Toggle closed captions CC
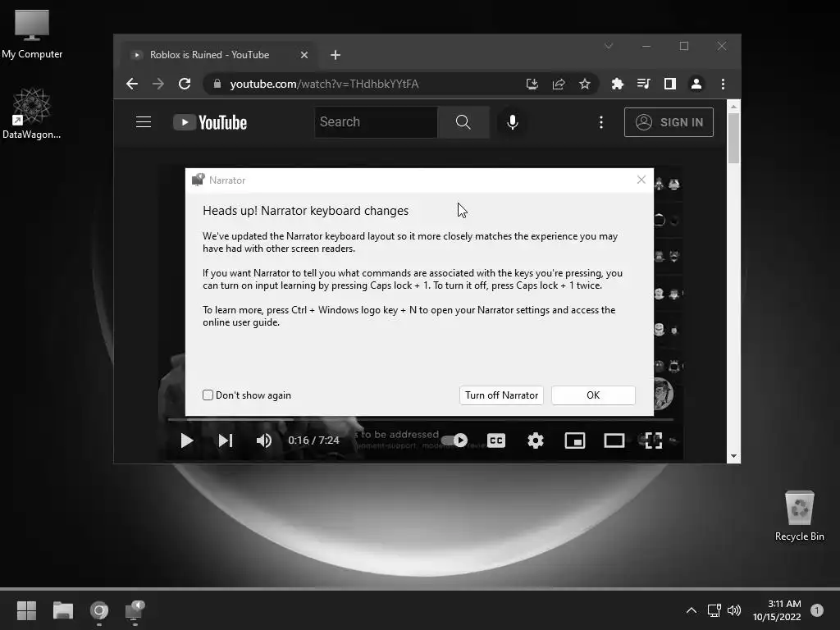This screenshot has width=840, height=630. tap(496, 441)
